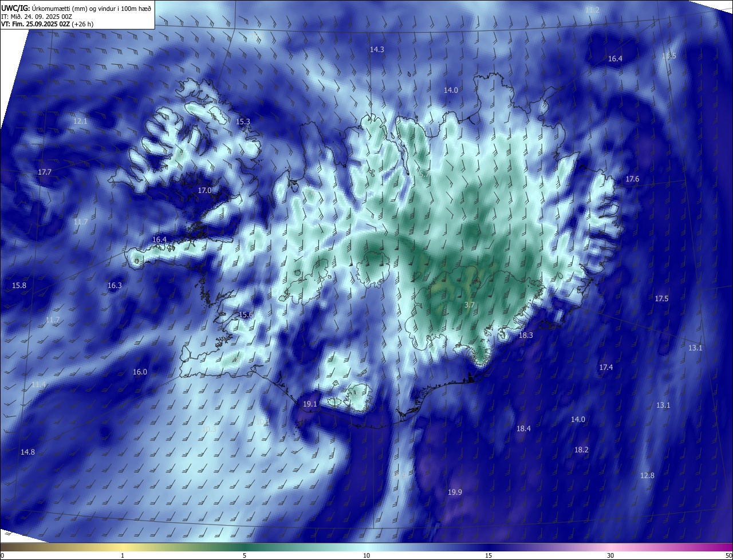Image resolution: width=733 pixels, height=560 pixels.
Task: Click the 16.3 value label
Action: point(115,286)
